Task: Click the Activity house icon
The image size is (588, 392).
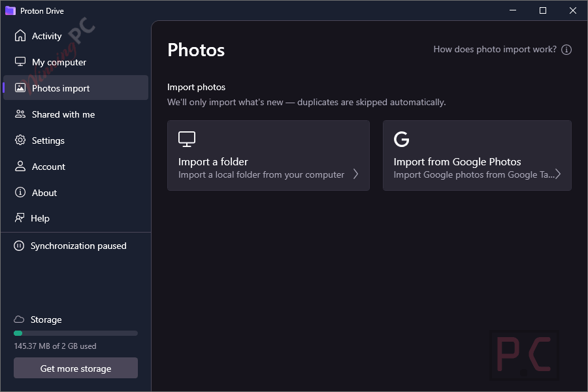Action: pos(20,36)
